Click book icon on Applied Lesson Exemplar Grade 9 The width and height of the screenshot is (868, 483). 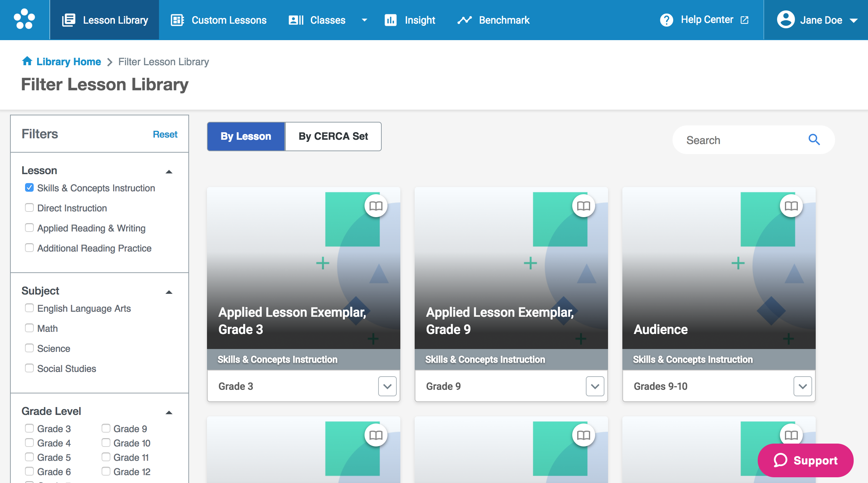click(x=584, y=206)
